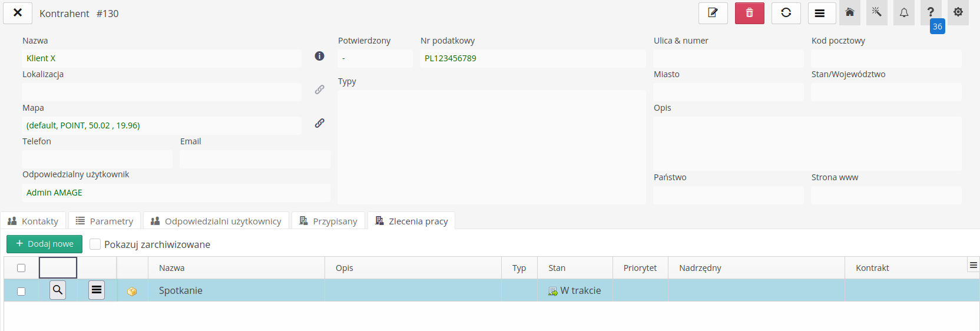
Task: Toggle Pokazuj zarchiwizowane checkbox
Action: tap(95, 244)
